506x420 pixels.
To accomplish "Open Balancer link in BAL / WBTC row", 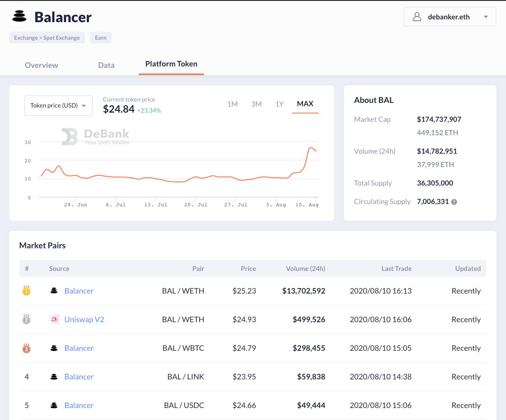I will pos(79,348).
